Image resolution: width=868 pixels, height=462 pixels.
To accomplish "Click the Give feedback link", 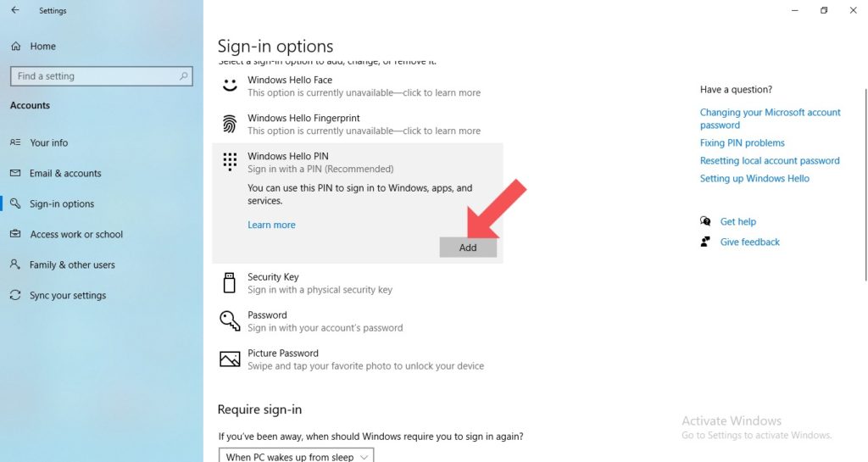I will pos(749,242).
